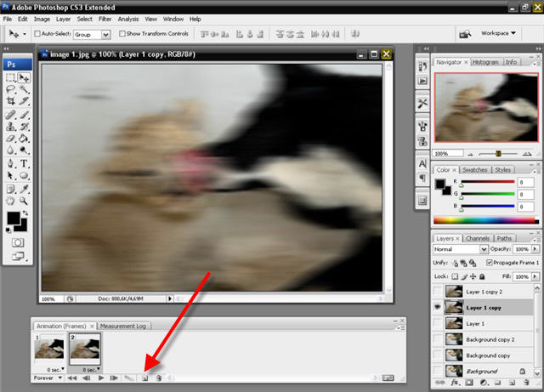Viewport: 544px width, 392px height.
Task: Go to next animation frame
Action: [x=113, y=378]
